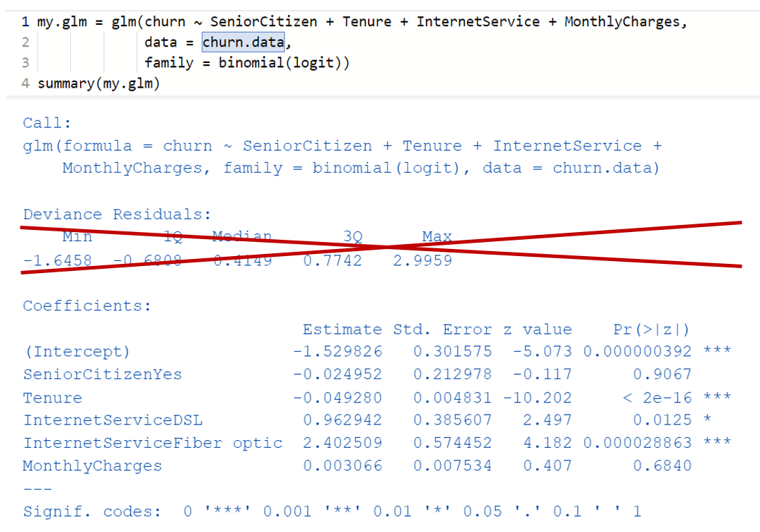This screenshot has height=532, width=760.
Task: Click the MonthlyCharges row label in coefficients table
Action: pos(92,466)
